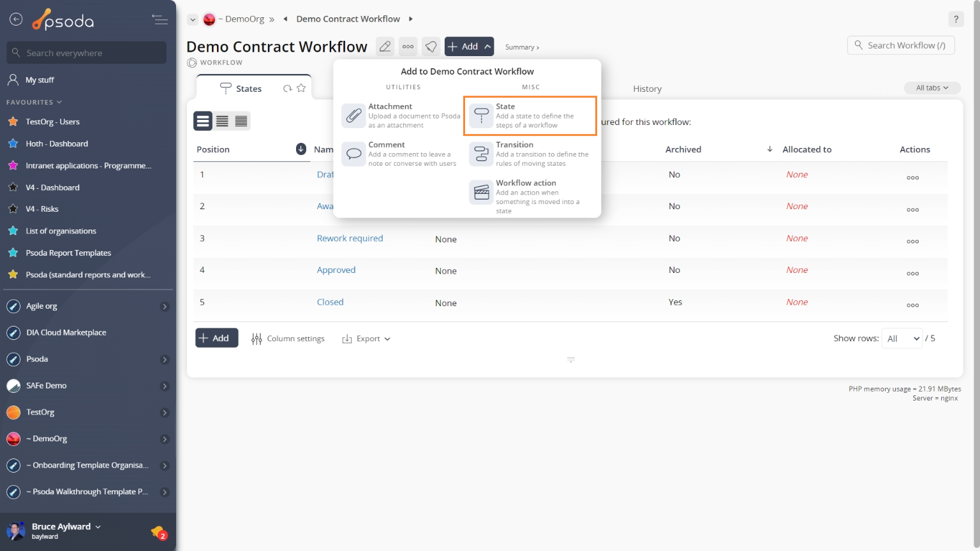Choose Comment in the Add menu

point(401,154)
